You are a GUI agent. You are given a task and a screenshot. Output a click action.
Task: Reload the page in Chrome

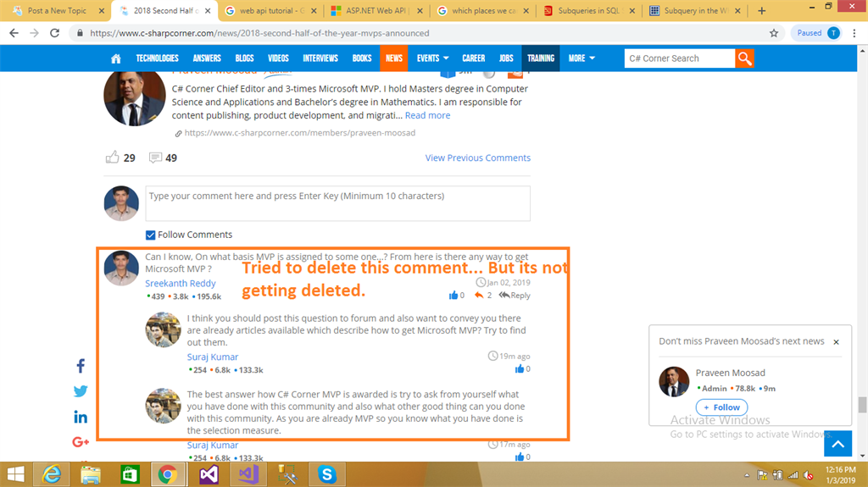(54, 33)
